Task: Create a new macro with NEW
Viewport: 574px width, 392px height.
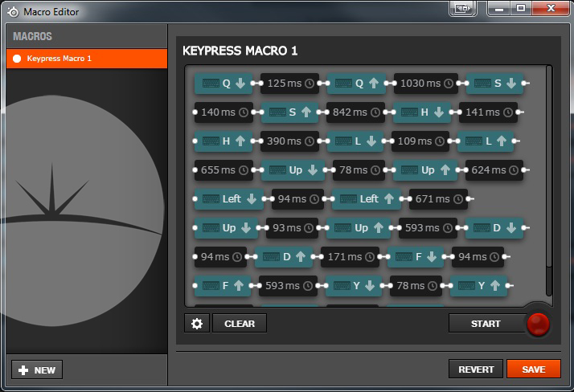Action: [x=37, y=370]
